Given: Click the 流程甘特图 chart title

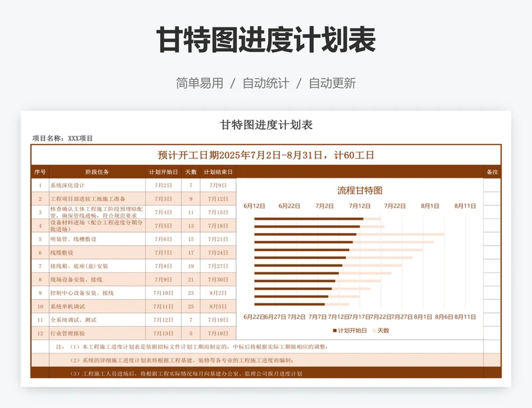Looking at the screenshot, I should coord(360,190).
